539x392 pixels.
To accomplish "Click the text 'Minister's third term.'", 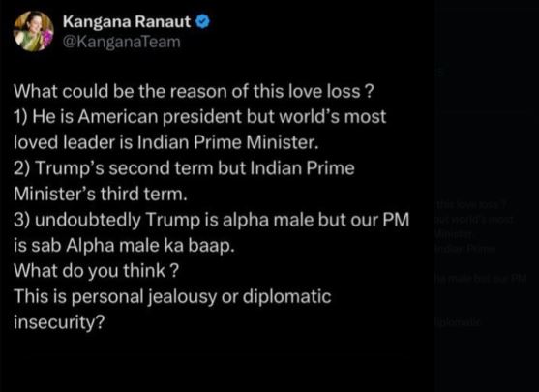I will pos(101,194).
